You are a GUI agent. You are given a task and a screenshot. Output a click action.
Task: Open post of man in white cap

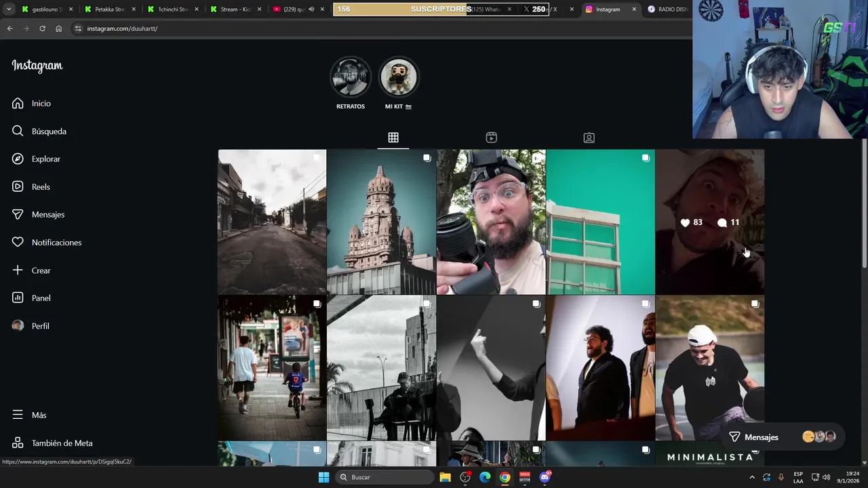point(710,368)
